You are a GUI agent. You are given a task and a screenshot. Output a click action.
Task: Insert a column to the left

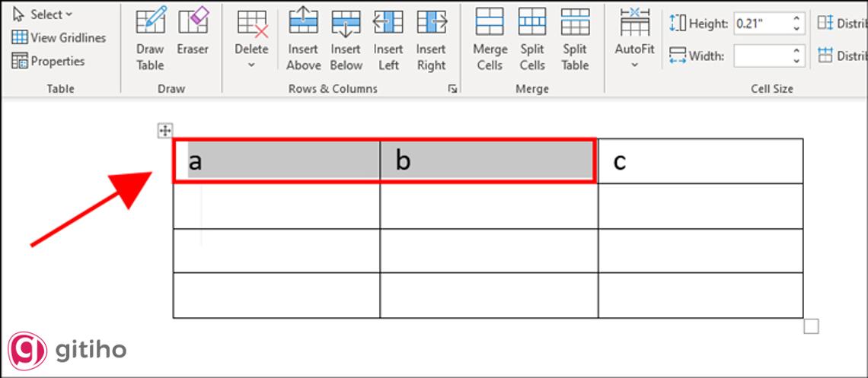(388, 38)
